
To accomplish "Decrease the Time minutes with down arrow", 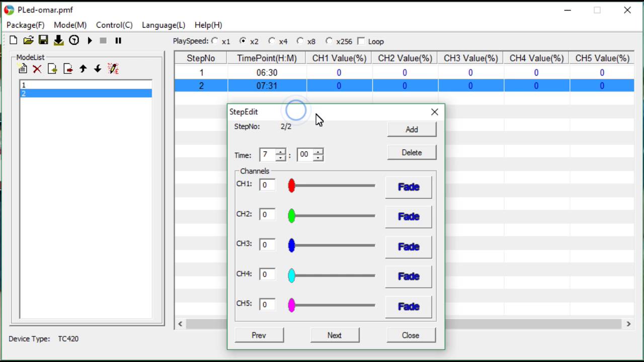I will coord(318,158).
